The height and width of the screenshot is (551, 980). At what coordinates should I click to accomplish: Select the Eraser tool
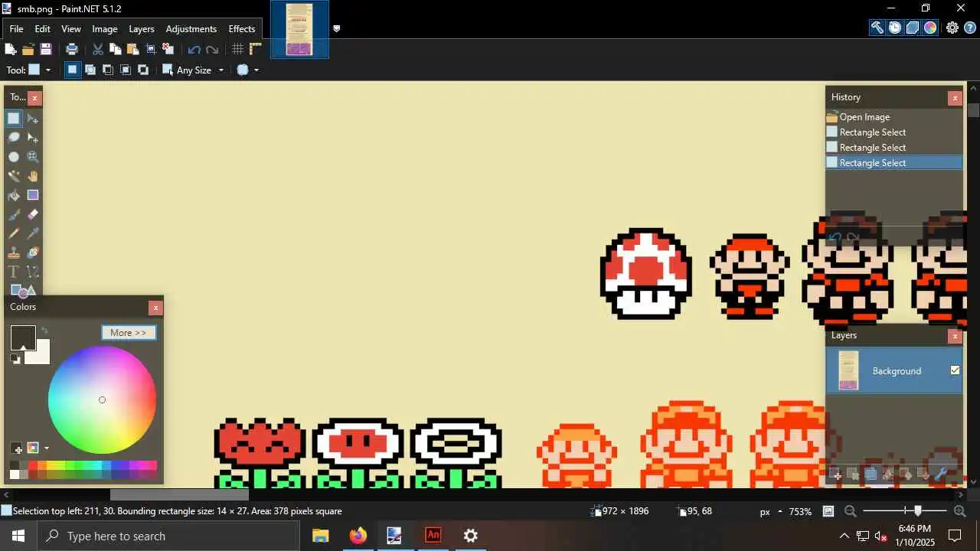pos(33,214)
